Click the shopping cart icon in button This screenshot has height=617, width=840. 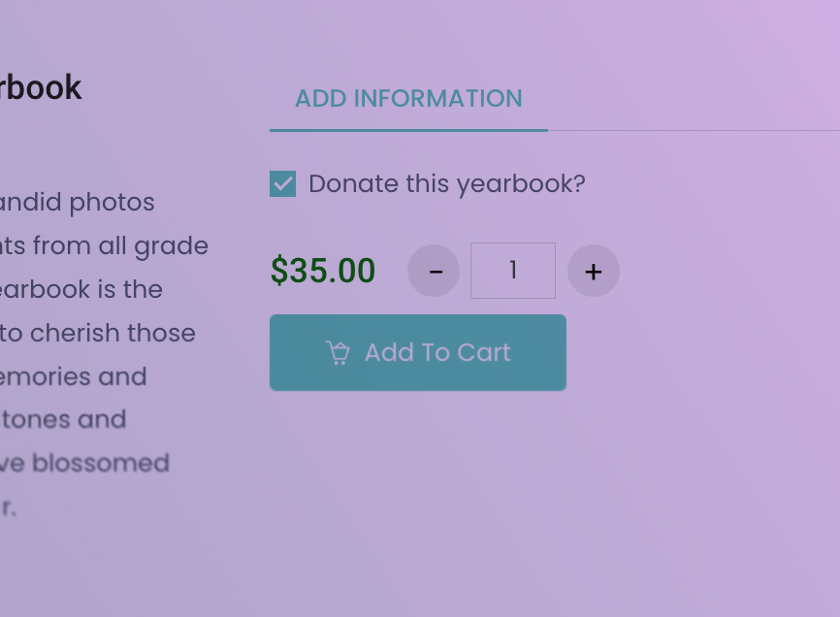[x=338, y=353]
